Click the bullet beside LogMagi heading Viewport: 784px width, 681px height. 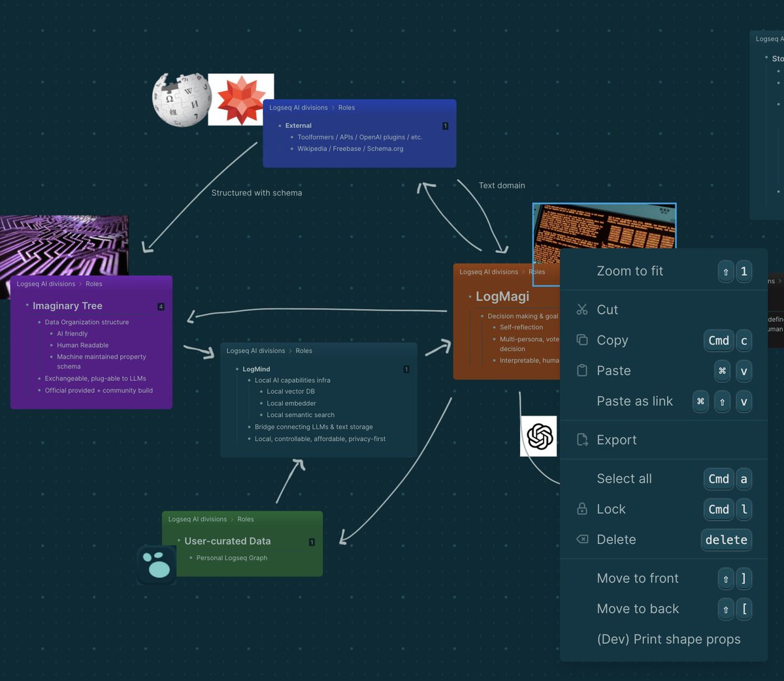coord(470,297)
